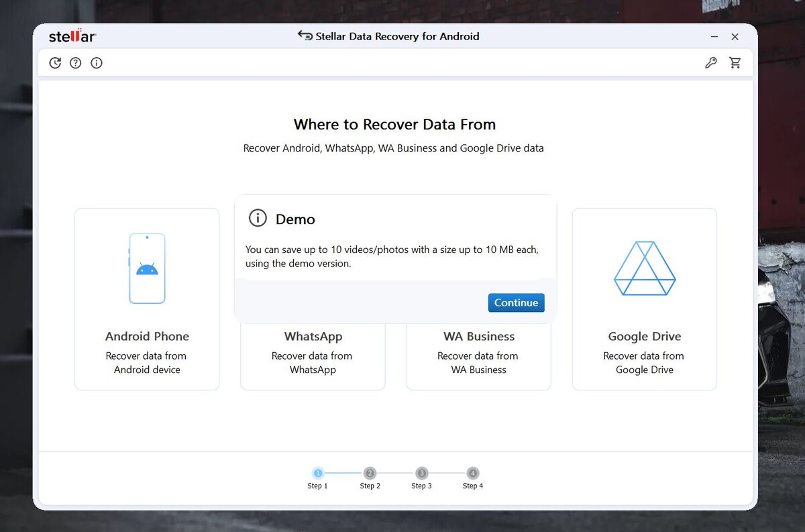
Task: Click the Stellar logo in title bar
Action: tap(72, 36)
